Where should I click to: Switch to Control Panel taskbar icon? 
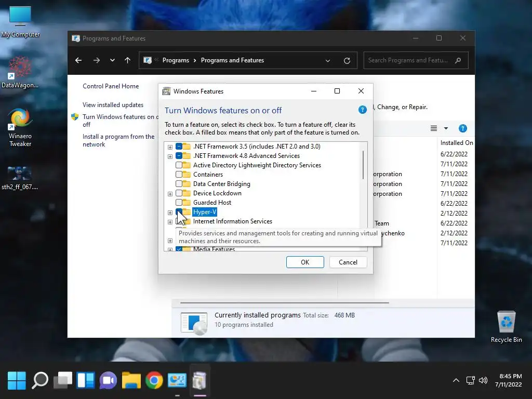(177, 380)
